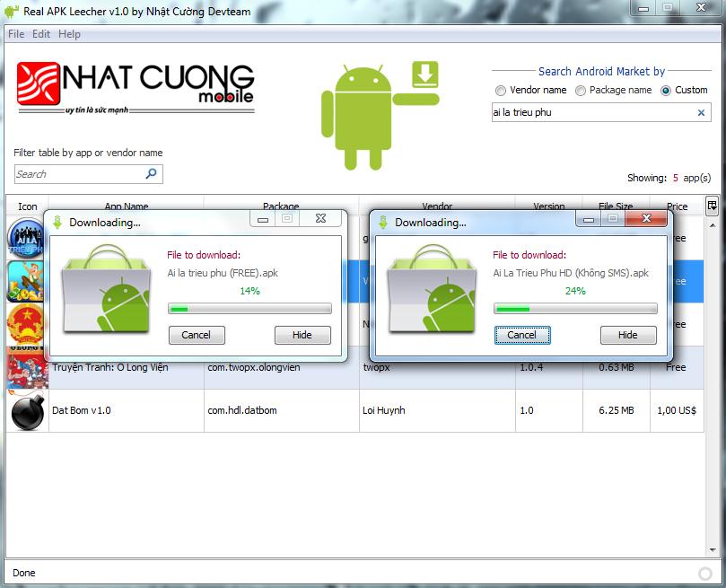Select the Vendor name radio button
Image resolution: width=726 pixels, height=588 pixels.
point(501,91)
